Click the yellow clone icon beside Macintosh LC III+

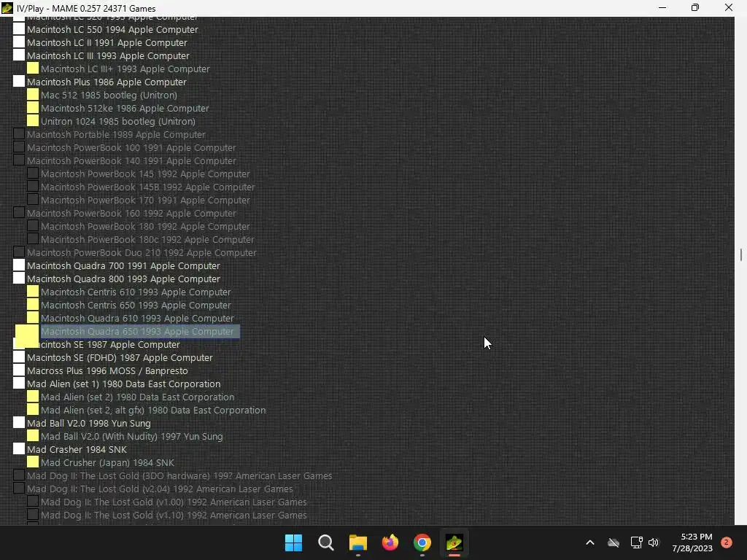click(33, 68)
